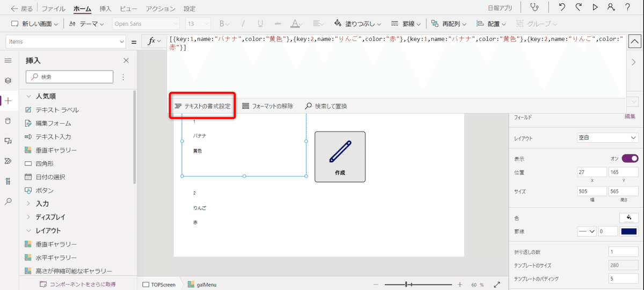644x290 pixels.
Task: Click 検索して置換 button
Action: coord(326,106)
